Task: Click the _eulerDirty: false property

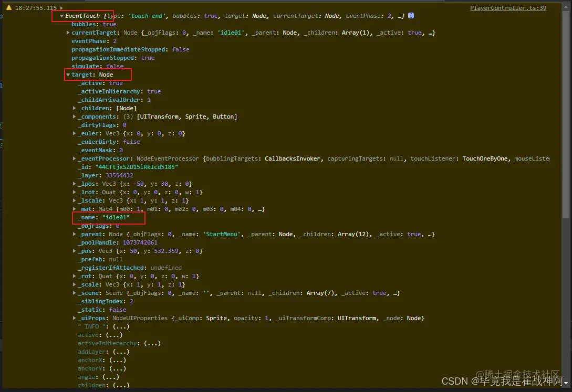Action: click(x=109, y=142)
